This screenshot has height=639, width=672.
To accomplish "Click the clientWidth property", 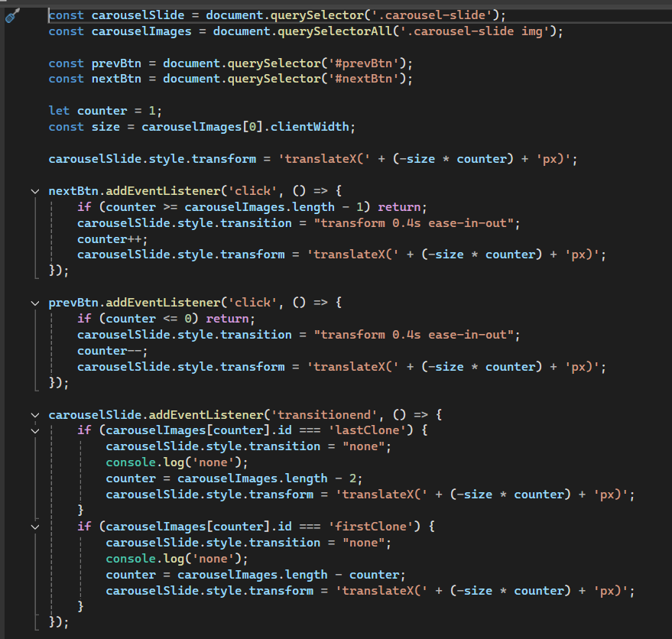I will [x=310, y=127].
